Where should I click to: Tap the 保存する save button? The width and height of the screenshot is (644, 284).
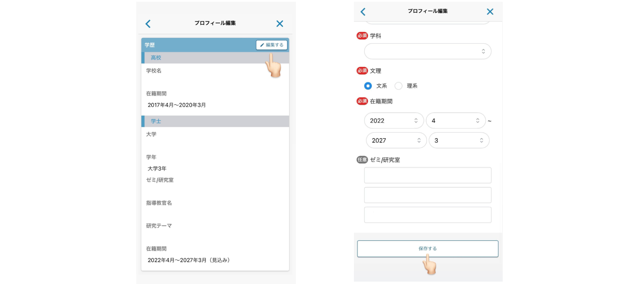coord(428,249)
